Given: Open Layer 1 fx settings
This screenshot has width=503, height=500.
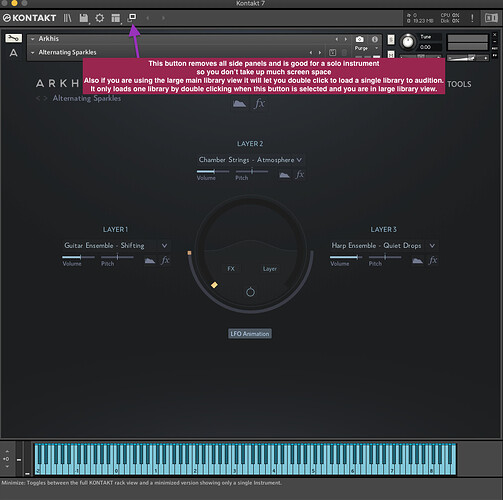Looking at the screenshot, I should (x=165, y=260).
